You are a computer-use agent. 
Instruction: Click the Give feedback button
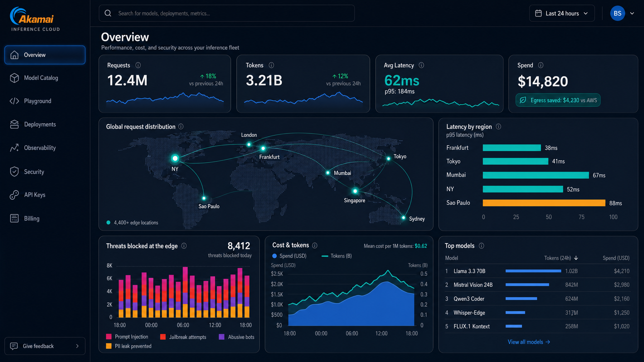click(45, 346)
